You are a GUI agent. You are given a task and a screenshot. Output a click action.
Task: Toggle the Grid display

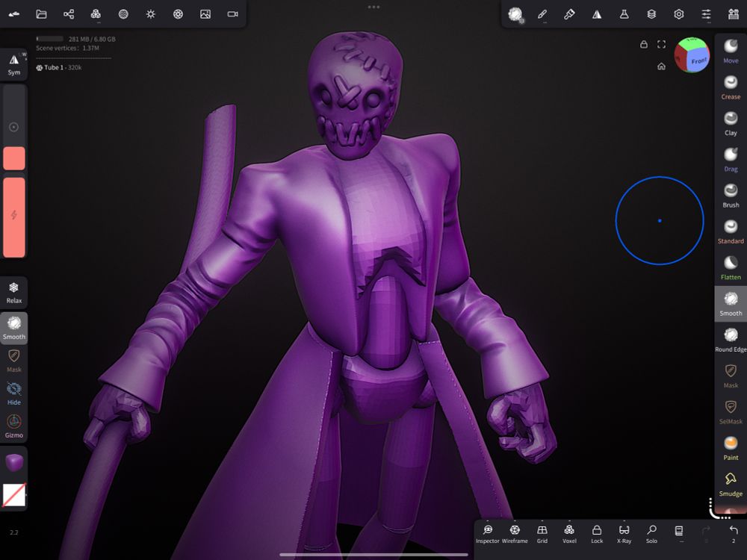[x=542, y=534]
